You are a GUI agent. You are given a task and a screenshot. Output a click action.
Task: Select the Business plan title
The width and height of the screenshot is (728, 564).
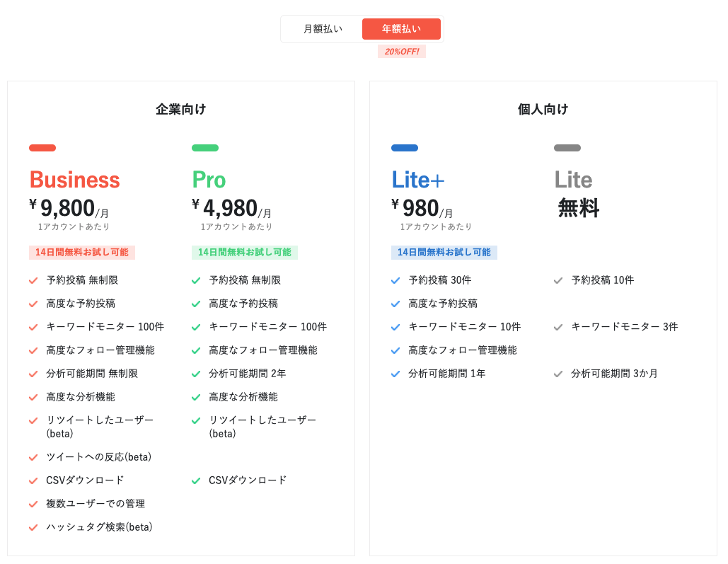[x=74, y=180]
